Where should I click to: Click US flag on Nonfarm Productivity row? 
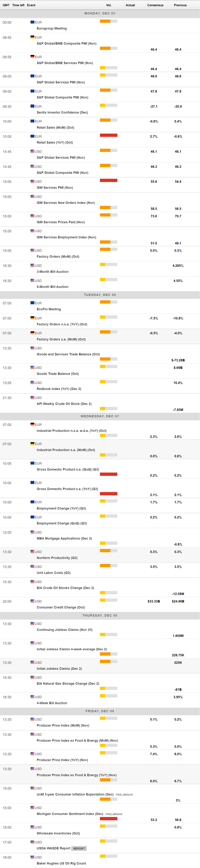(x=32, y=552)
